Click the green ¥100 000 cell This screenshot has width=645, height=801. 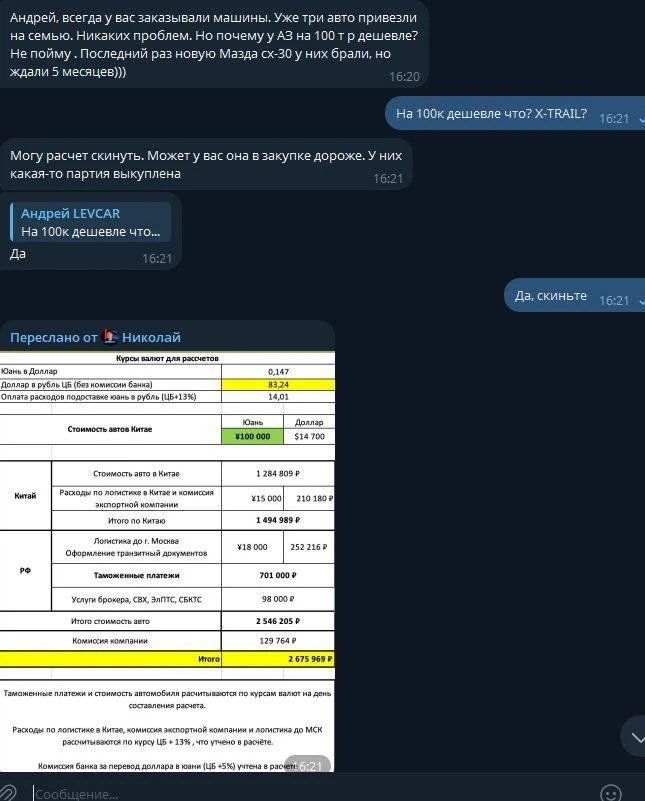tap(252, 436)
